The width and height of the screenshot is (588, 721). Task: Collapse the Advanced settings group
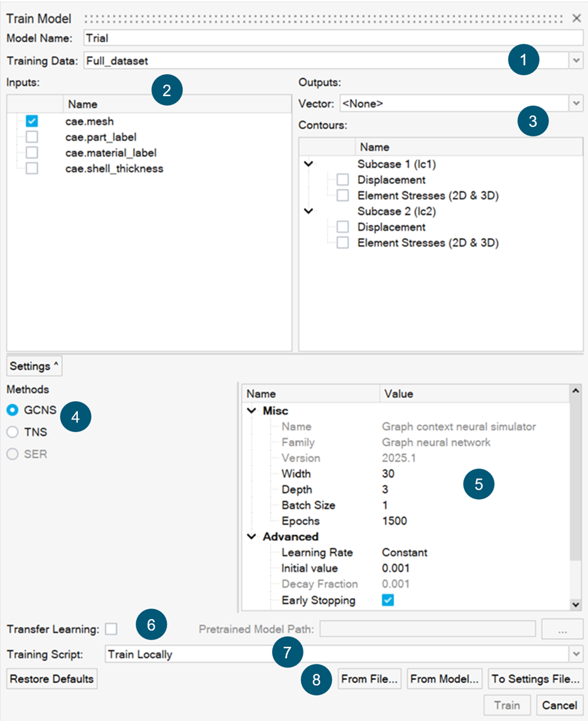251,537
